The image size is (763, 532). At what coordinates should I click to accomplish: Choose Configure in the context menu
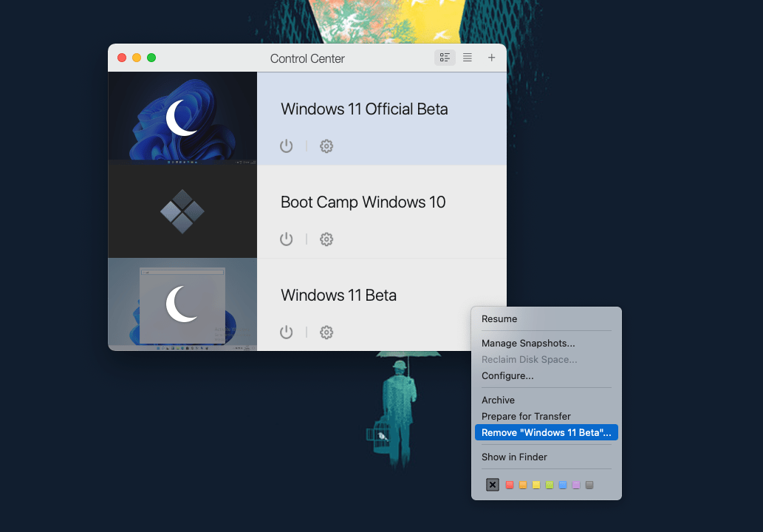[547, 376]
